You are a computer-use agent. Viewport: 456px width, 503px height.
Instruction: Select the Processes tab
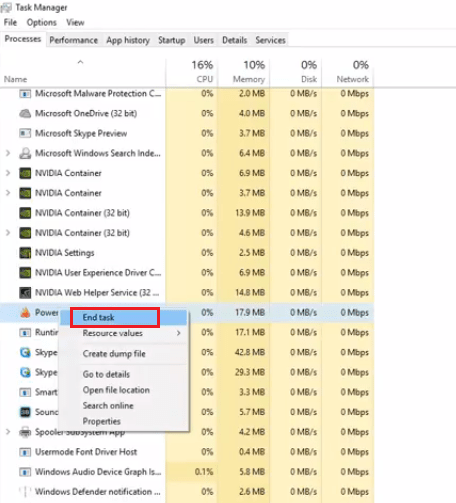coord(23,39)
